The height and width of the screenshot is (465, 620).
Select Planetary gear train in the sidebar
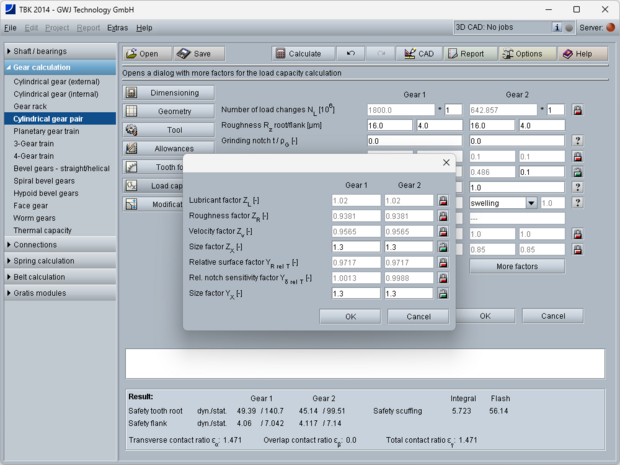pos(46,131)
